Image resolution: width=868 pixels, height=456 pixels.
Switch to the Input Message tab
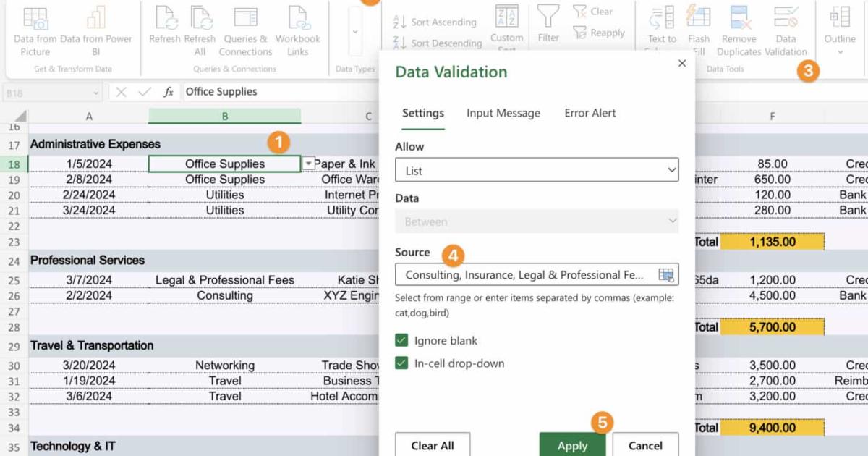coord(503,113)
